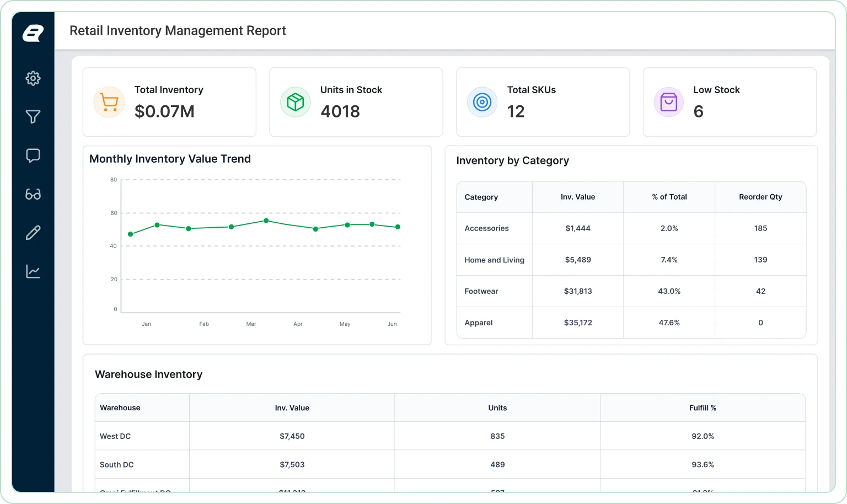
Task: Select the Accessories category row label
Action: (486, 228)
